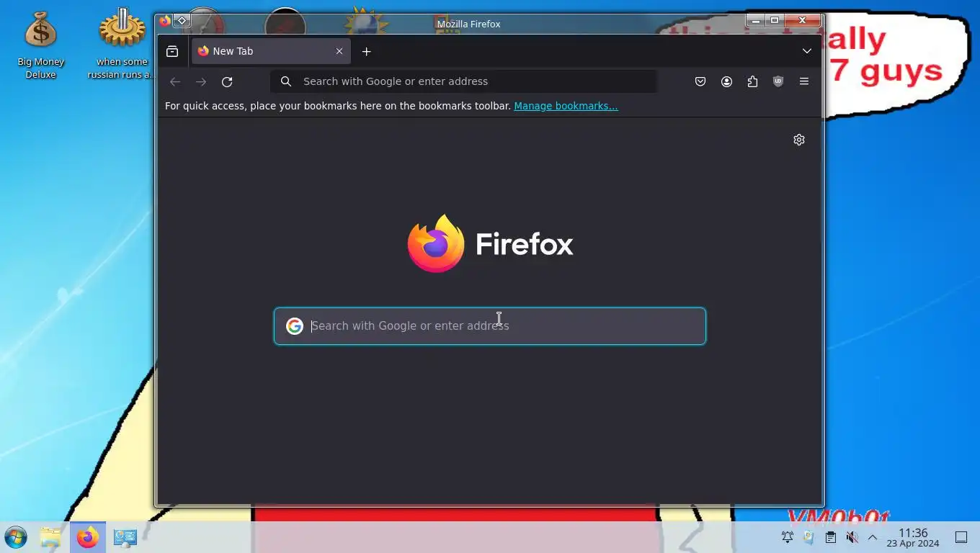Viewport: 980px width, 553px height.
Task: Open the Firefox window menu icon in titlebar
Action: pos(165,21)
